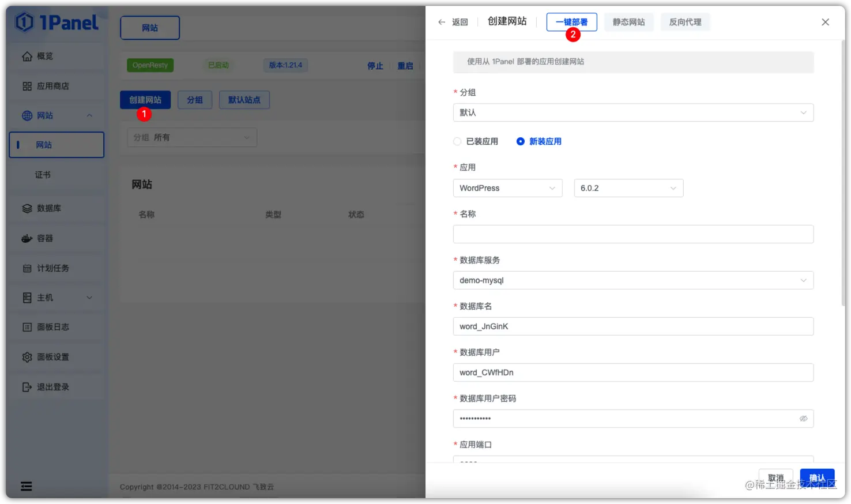Switch to the 静态网站 static website tab
851x504 pixels.
coord(628,21)
